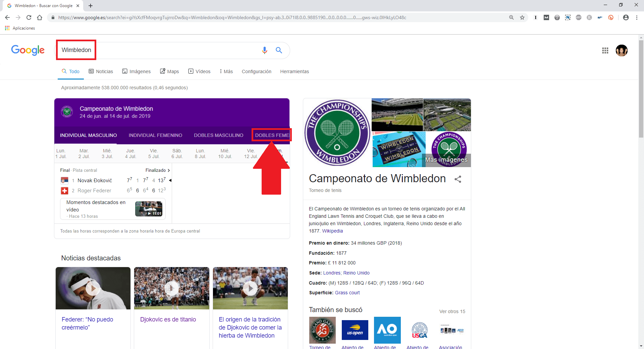Play the Djokovic es de titanio video
Image resolution: width=644 pixels, height=349 pixels.
[172, 288]
